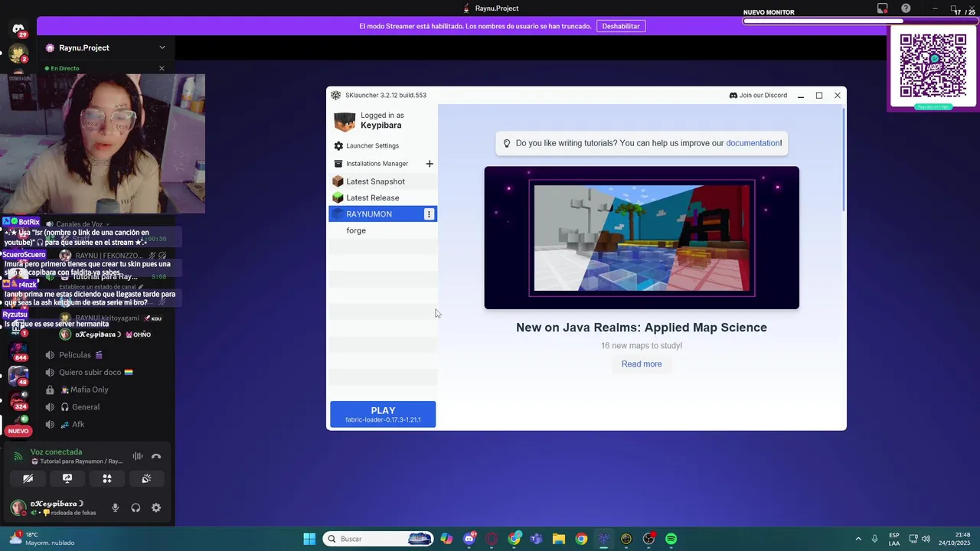Image resolution: width=980 pixels, height=551 pixels.
Task: Click the PLAY button in SKlauncher
Action: 383,414
